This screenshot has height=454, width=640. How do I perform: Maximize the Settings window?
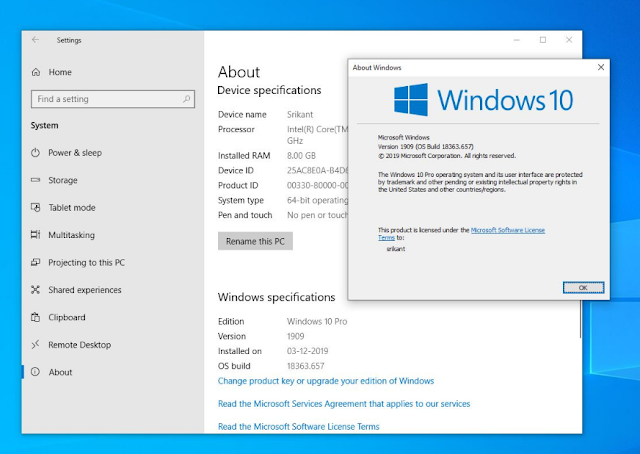[x=543, y=40]
